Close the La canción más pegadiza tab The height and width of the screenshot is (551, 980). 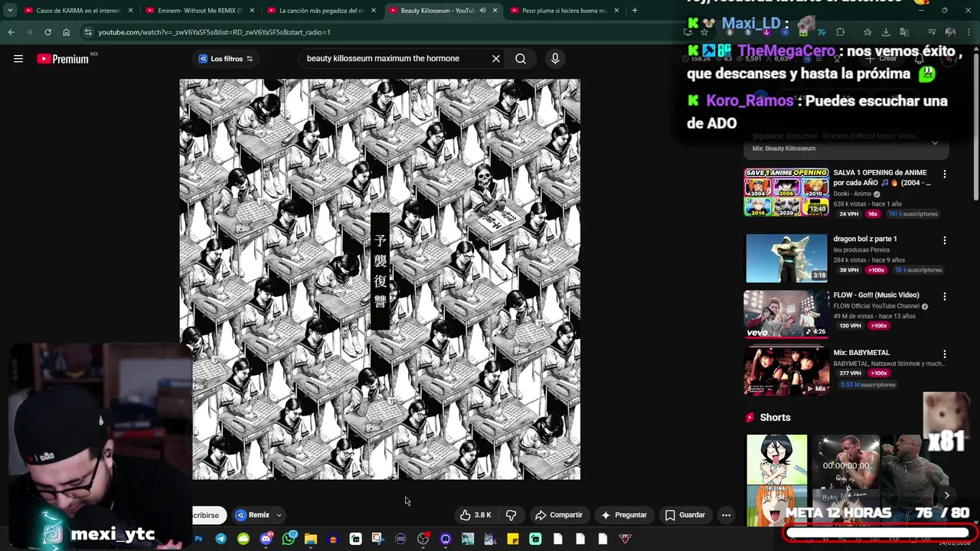374,11
